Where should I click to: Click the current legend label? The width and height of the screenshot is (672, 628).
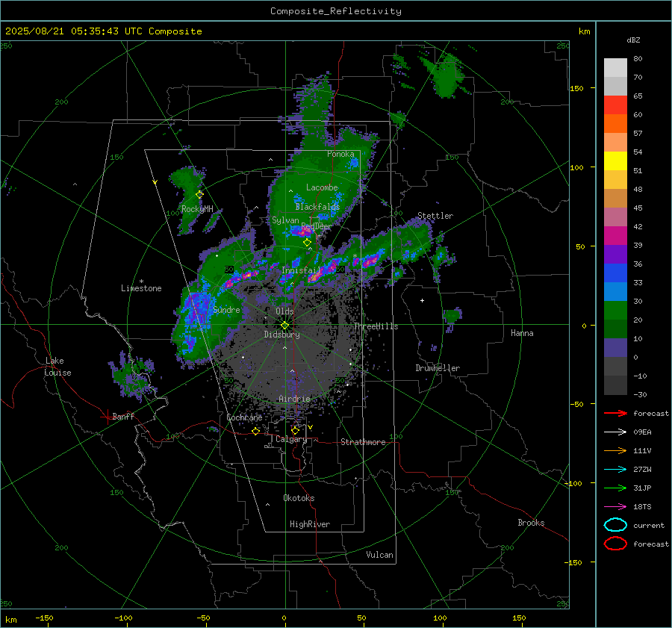649,526
